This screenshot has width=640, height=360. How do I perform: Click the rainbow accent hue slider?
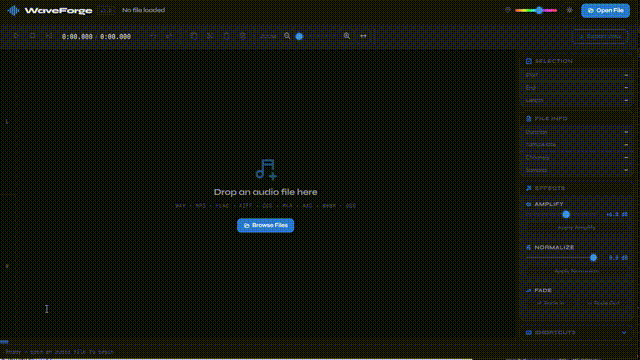(x=536, y=10)
